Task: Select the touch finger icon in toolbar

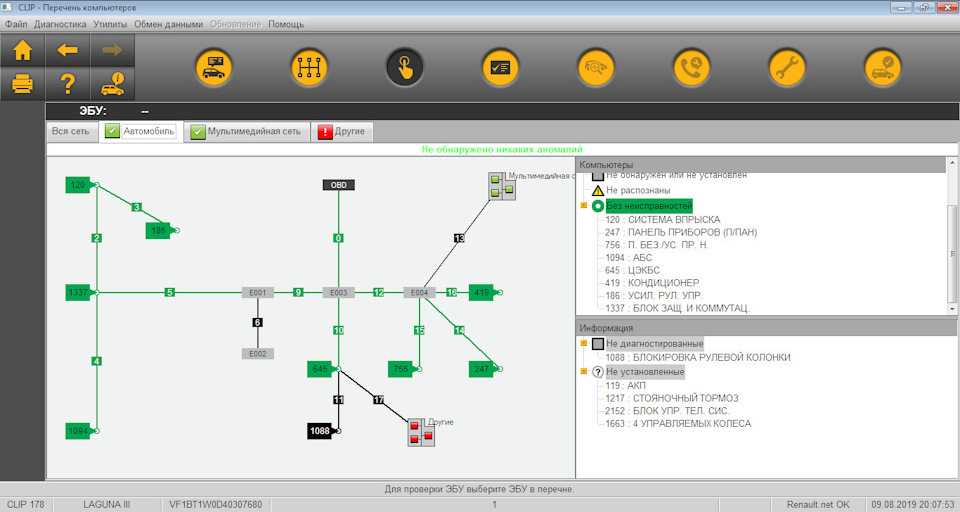Action: tap(405, 68)
